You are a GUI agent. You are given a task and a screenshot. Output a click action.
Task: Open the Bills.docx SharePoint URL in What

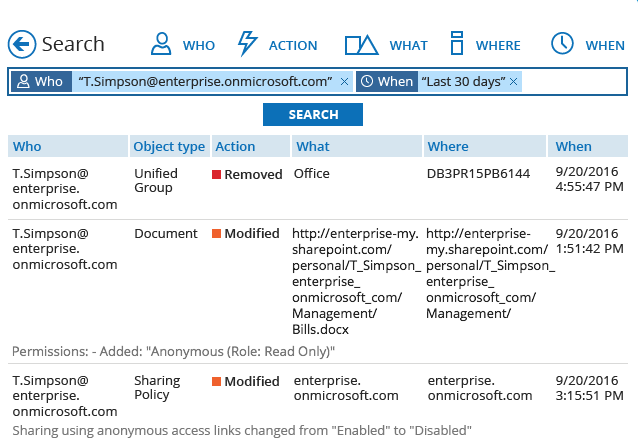(x=356, y=281)
